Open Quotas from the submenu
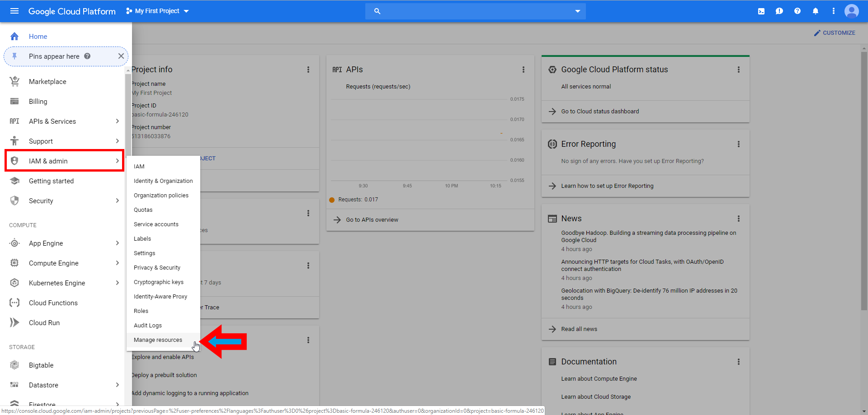868x415 pixels. click(x=163, y=210)
